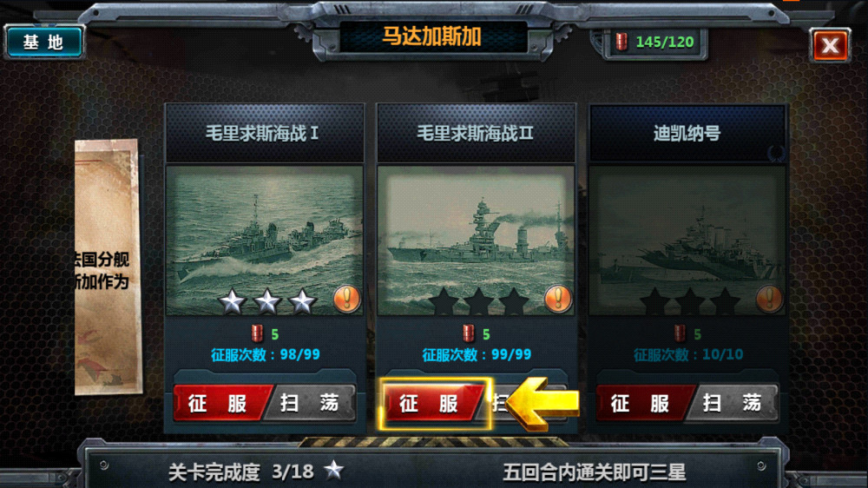The height and width of the screenshot is (488, 868).
Task: Open info icon on 毛里求斯海战Ⅱ card
Action: coord(558,299)
